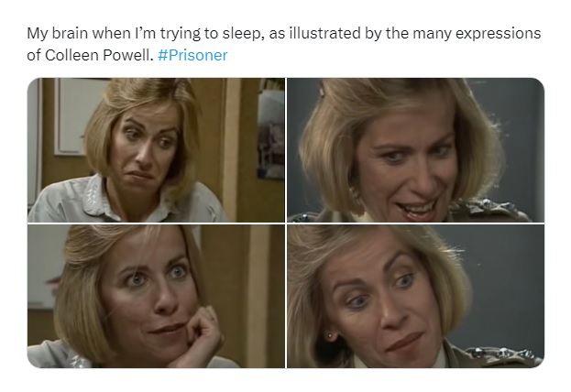The width and height of the screenshot is (571, 392).
Task: Click the stud earring in the bottom-right photo
Action: [330, 335]
